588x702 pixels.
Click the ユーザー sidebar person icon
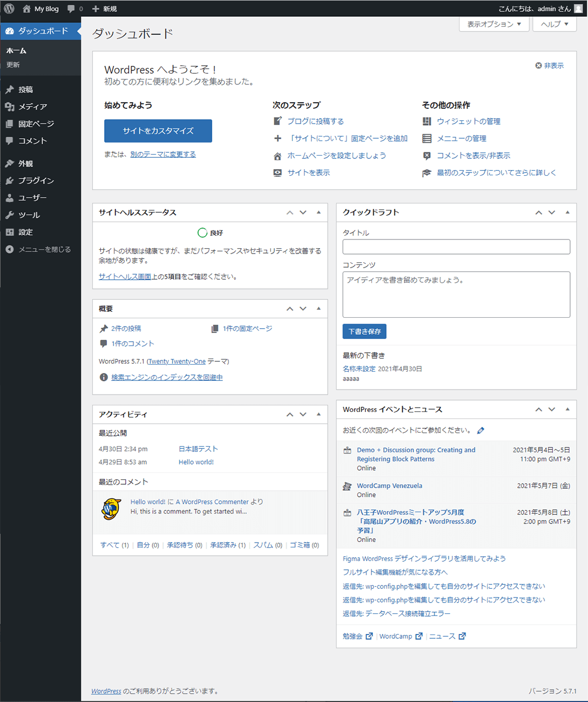click(9, 198)
